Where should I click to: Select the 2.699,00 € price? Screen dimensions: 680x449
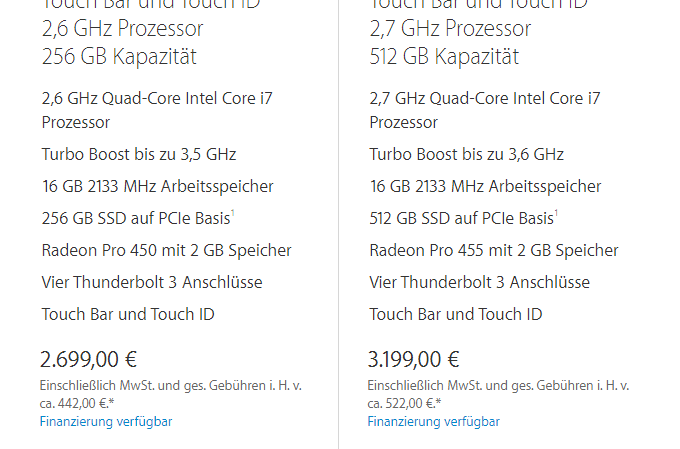(88, 360)
